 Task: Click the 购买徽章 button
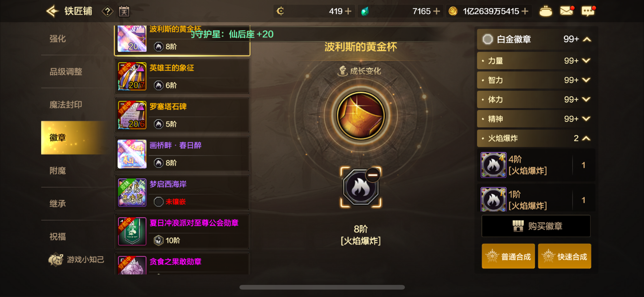pos(536,226)
